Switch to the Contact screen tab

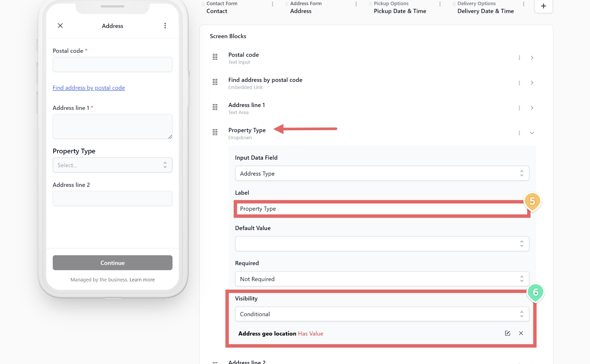(217, 11)
